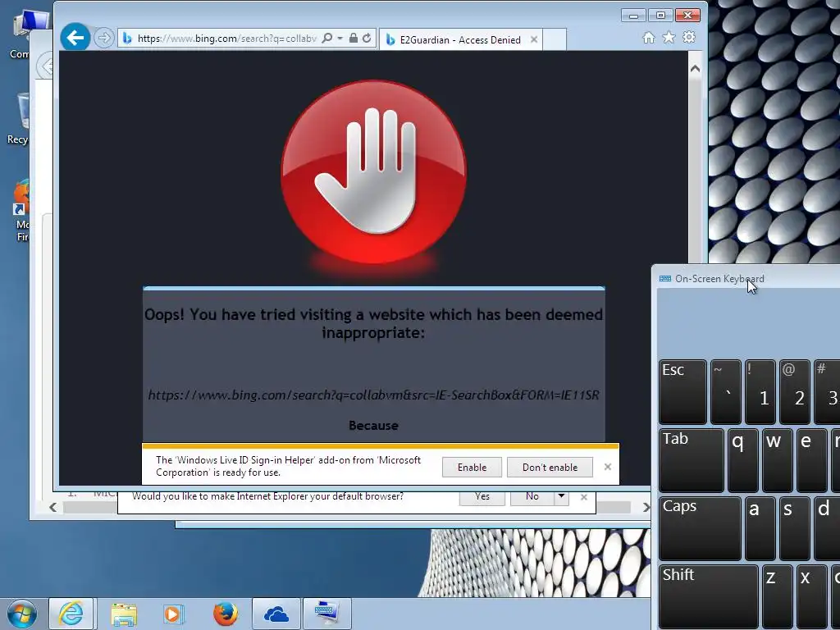Click the search magnifier in address bar

[326, 38]
